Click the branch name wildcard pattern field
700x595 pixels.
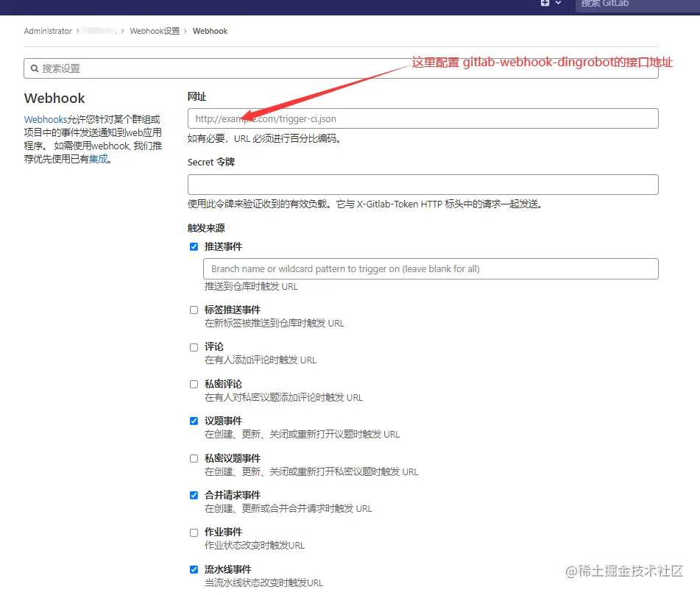pos(431,269)
